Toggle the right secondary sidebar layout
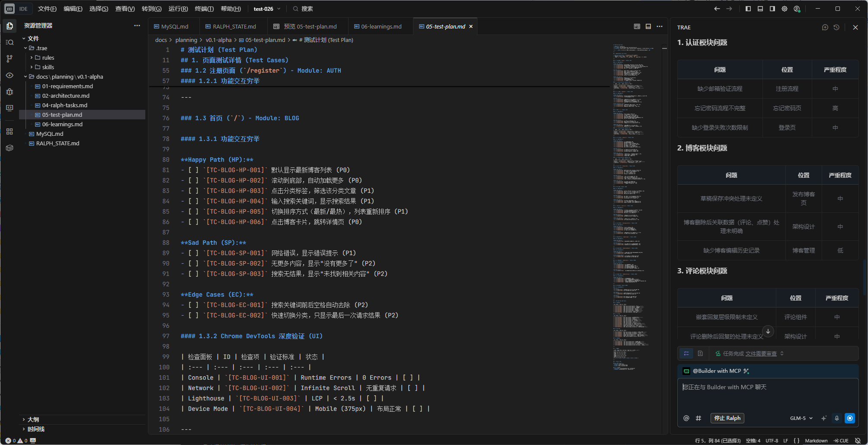This screenshot has width=868, height=445. tap(772, 9)
